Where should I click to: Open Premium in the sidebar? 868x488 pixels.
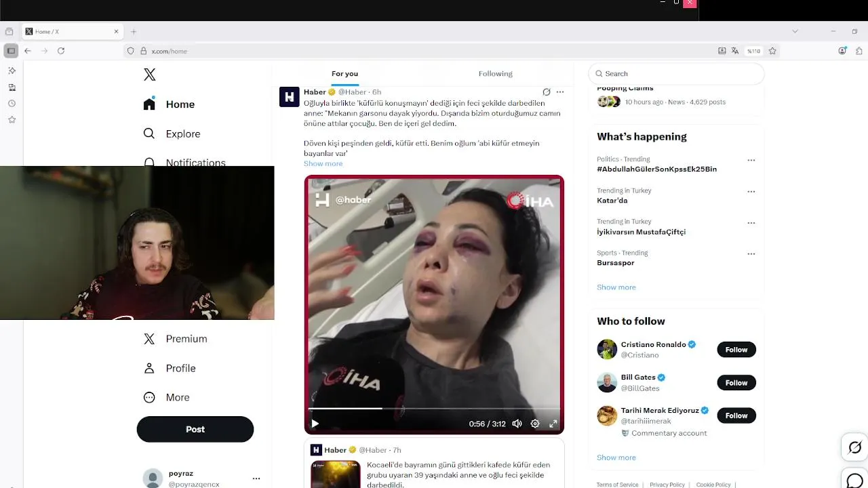(175, 339)
